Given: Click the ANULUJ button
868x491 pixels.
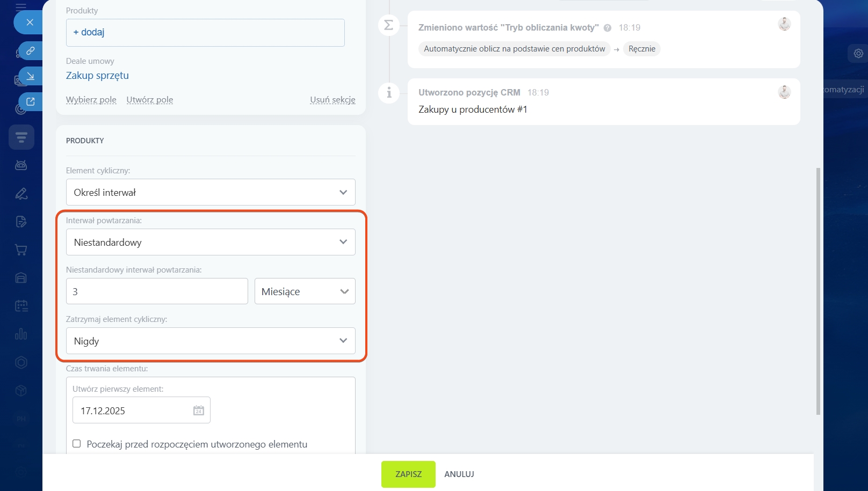Looking at the screenshot, I should [459, 474].
